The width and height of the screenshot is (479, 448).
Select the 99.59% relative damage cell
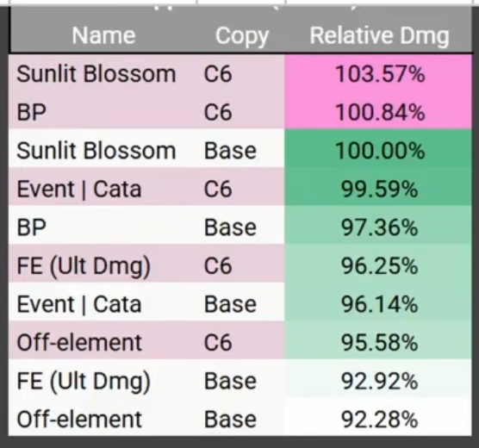(378, 189)
